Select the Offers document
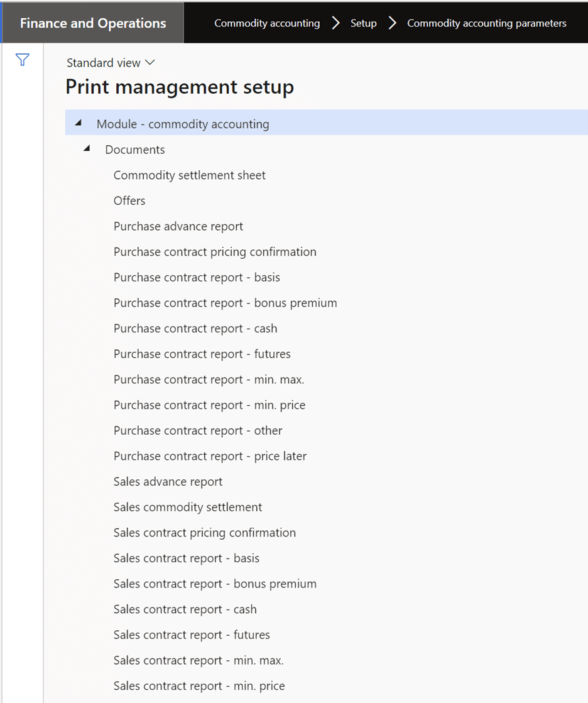 click(x=129, y=200)
